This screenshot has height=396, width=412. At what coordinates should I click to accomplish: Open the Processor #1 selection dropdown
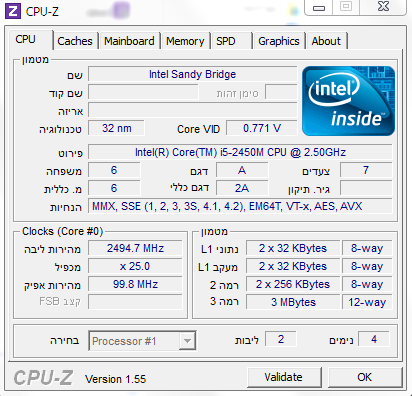click(x=142, y=341)
